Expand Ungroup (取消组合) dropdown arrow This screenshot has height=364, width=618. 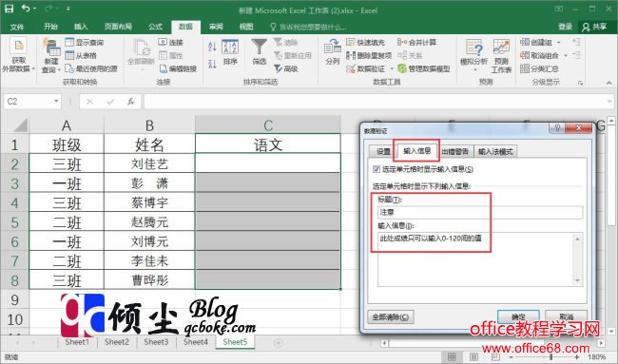point(566,55)
